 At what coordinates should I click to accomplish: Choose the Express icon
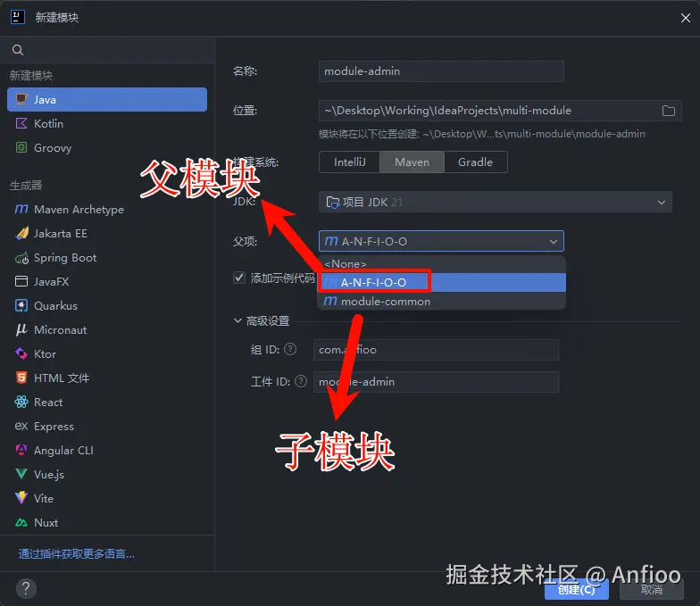click(x=21, y=427)
